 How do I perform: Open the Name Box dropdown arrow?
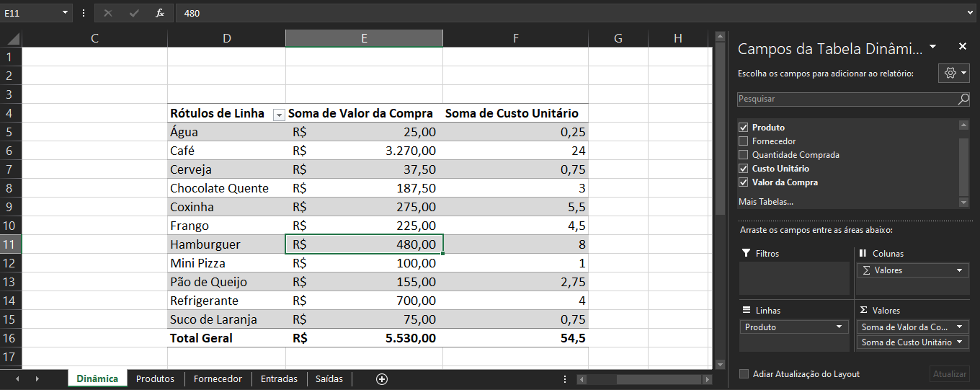66,13
